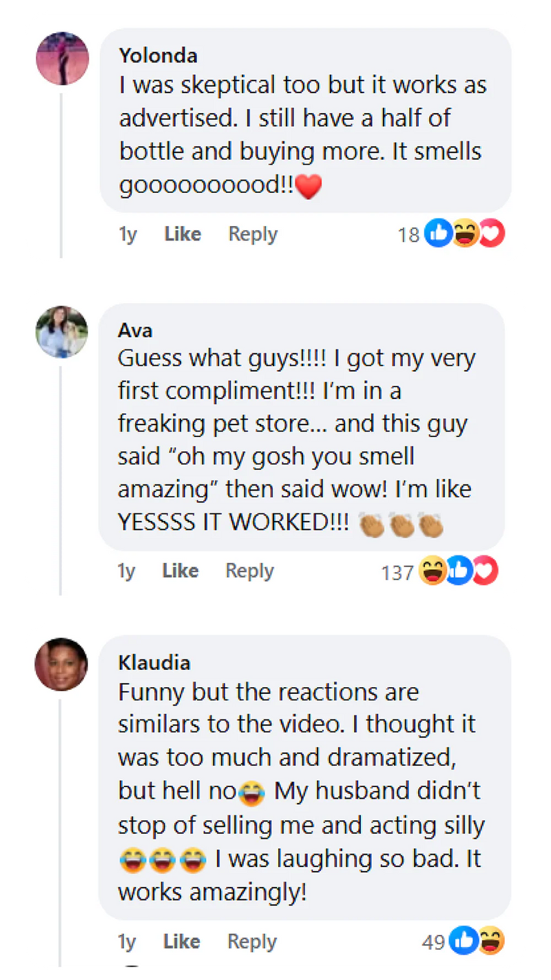Click the laughing reaction icon on Klaudia's comment
The height and width of the screenshot is (980, 551).
[x=490, y=941]
